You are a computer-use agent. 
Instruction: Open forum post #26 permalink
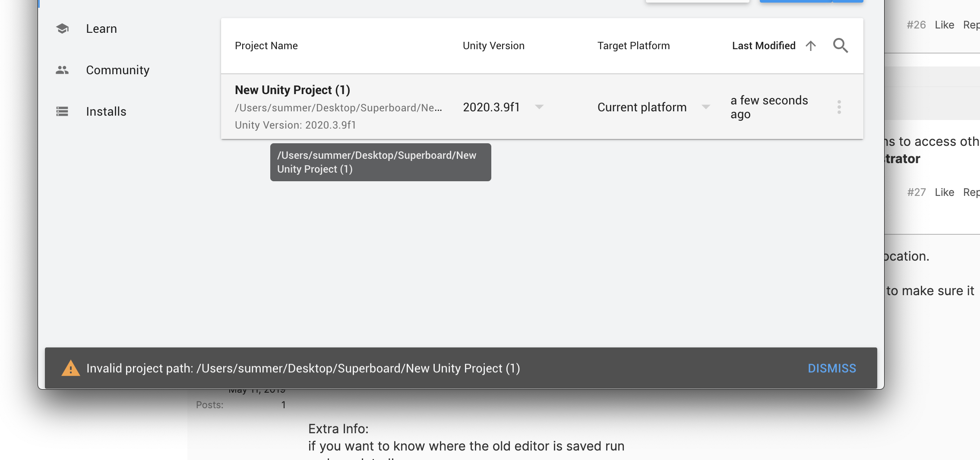[x=916, y=25]
